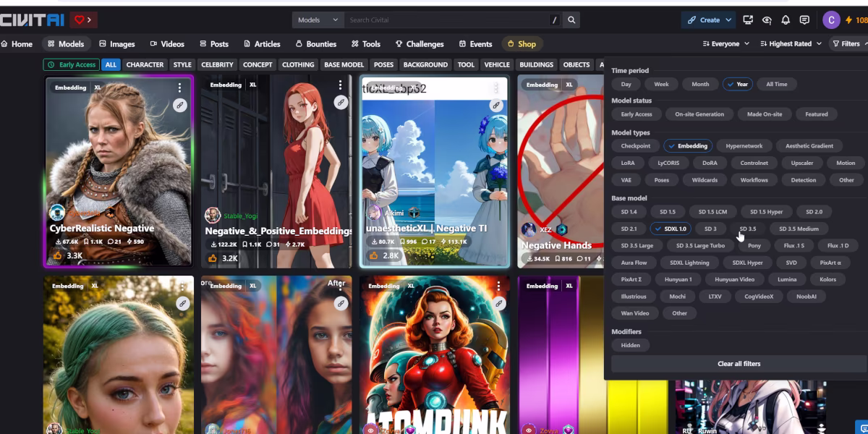Click the yellow Buzz lightning icon
868x434 pixels.
(x=849, y=20)
